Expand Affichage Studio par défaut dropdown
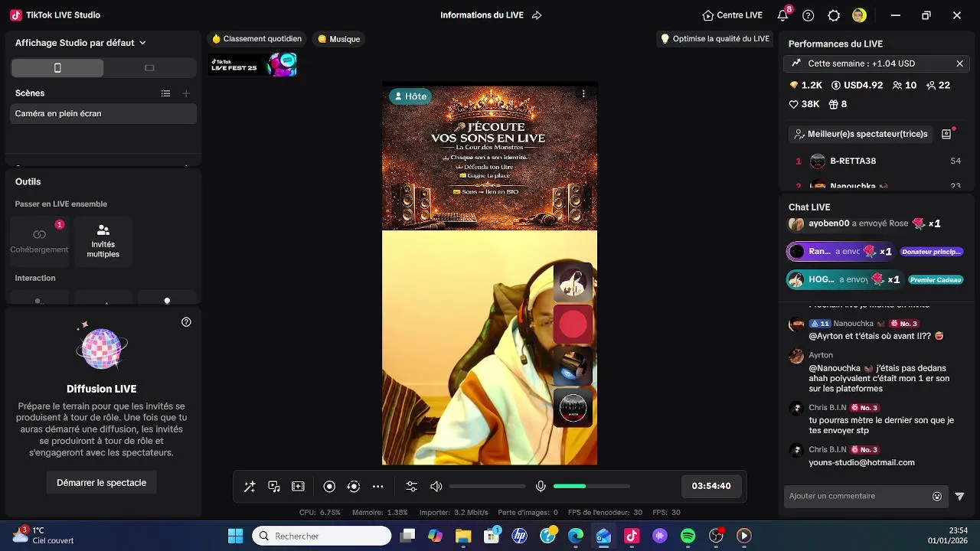The image size is (980, 551). tap(80, 43)
